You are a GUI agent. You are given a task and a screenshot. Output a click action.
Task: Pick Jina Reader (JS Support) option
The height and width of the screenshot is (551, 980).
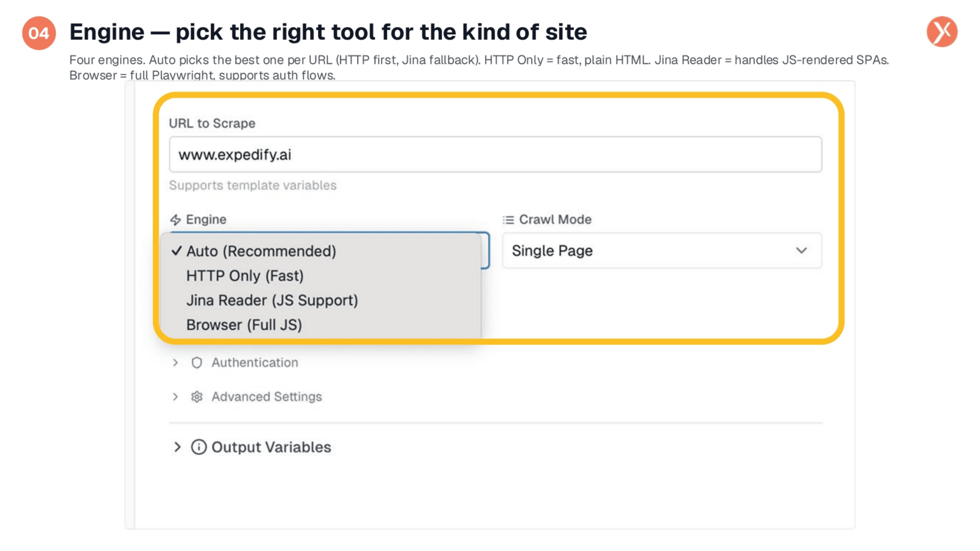tap(320, 300)
